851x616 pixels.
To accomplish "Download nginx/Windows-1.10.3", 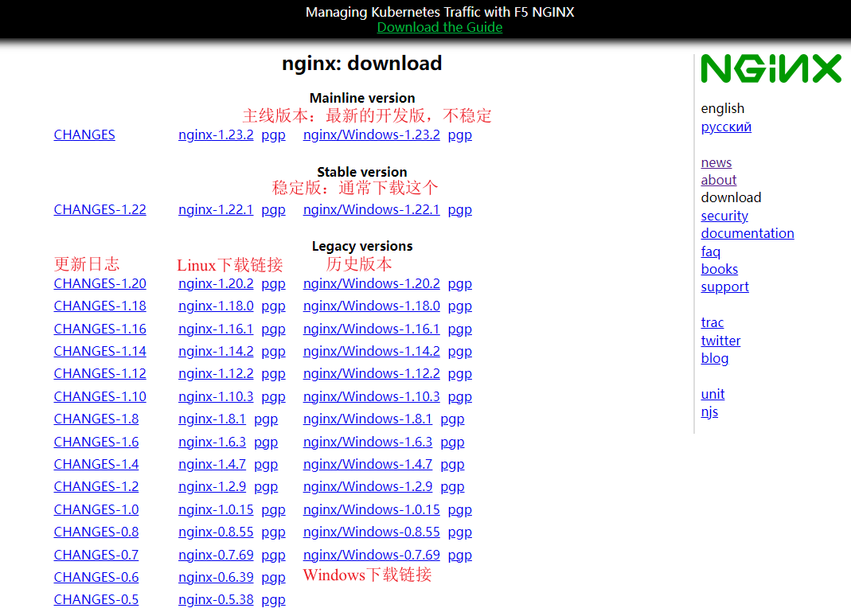I will 371,396.
